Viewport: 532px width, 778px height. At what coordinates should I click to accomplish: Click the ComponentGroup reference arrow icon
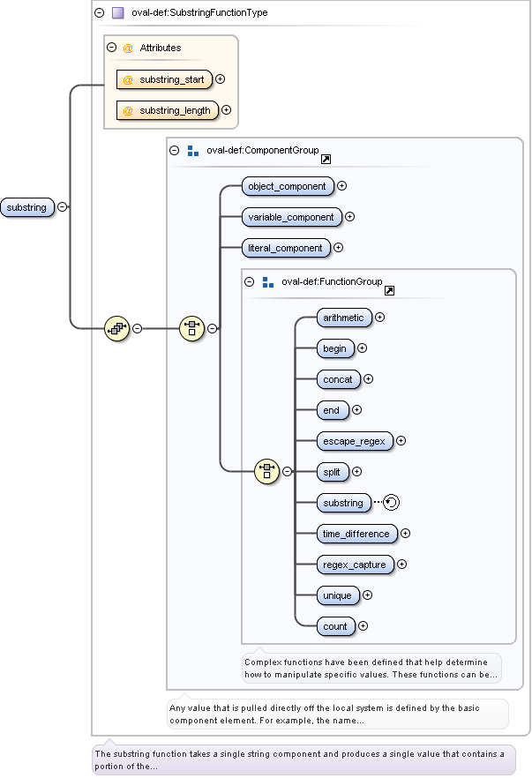pos(326,160)
